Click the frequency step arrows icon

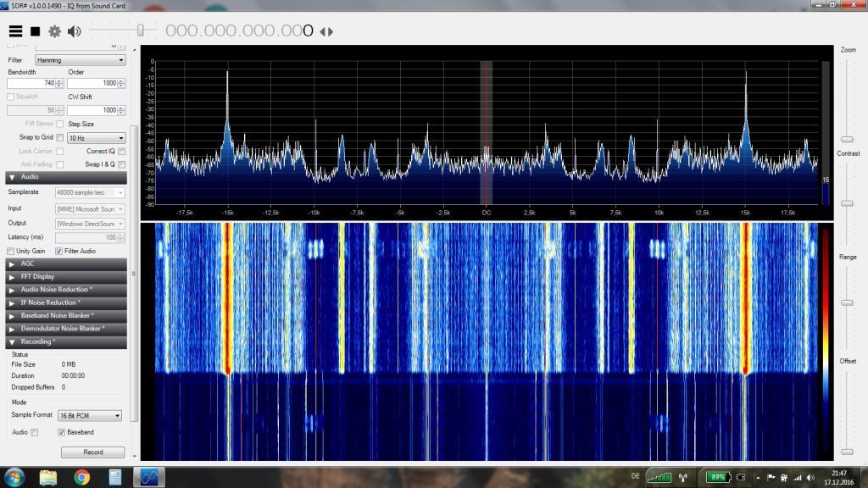[x=325, y=31]
